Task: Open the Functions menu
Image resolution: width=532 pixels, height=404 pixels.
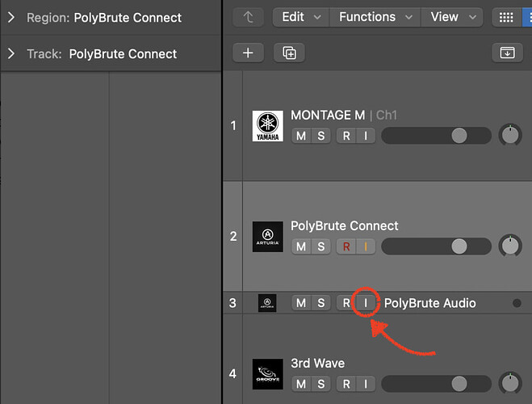Action: click(x=375, y=17)
